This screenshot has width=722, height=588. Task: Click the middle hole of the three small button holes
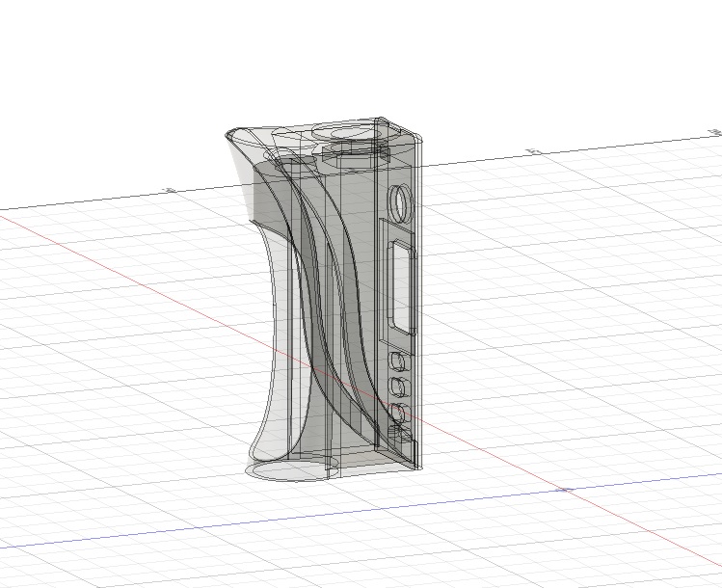(398, 387)
